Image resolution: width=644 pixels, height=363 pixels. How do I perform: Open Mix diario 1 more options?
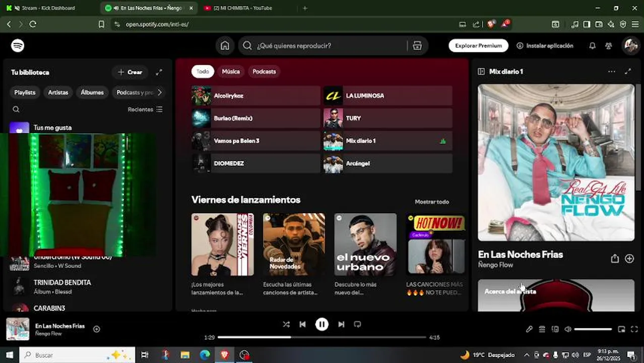611,72
